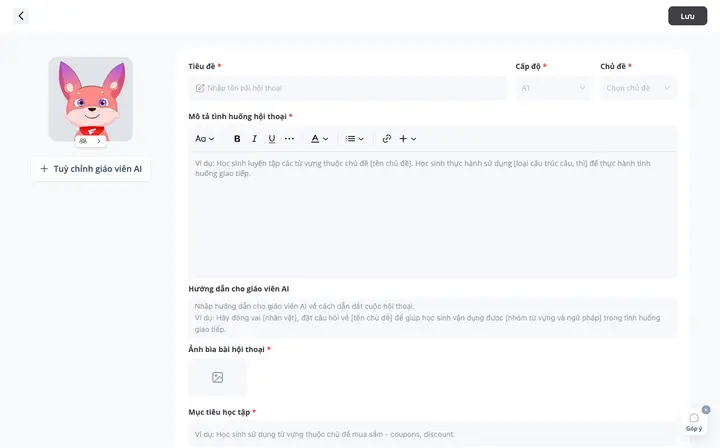The height and width of the screenshot is (448, 720).
Task: Open the Cấp độ A1 dropdown
Action: click(x=553, y=88)
